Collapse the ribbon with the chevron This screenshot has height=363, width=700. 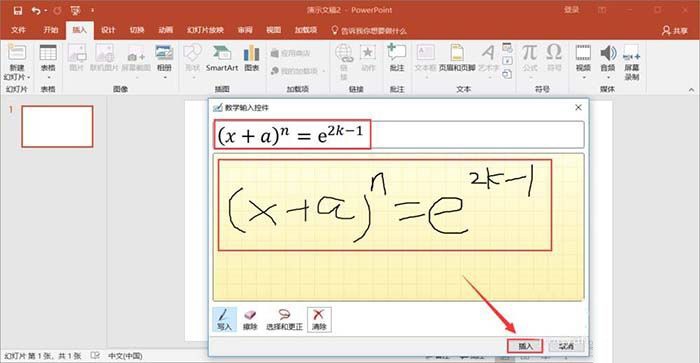(691, 90)
